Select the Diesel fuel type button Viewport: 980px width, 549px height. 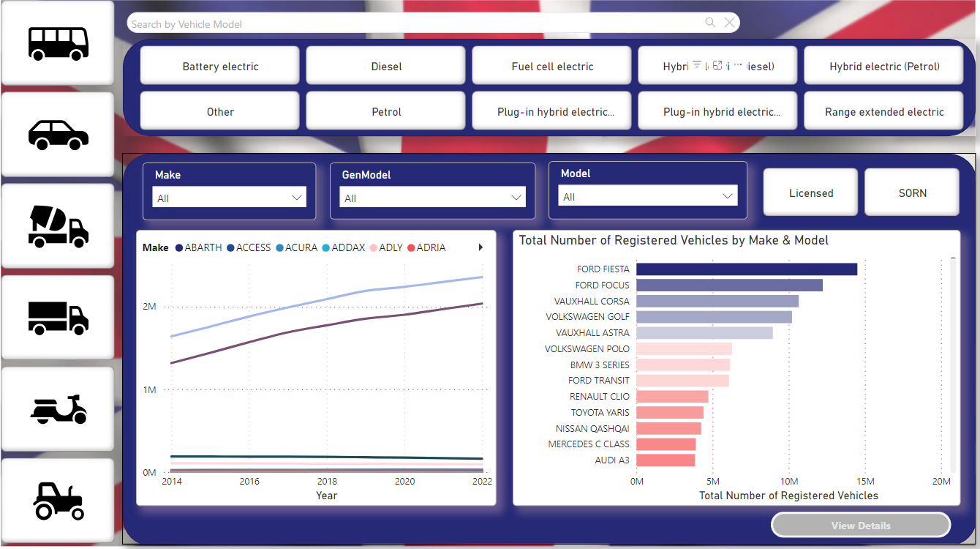tap(386, 67)
